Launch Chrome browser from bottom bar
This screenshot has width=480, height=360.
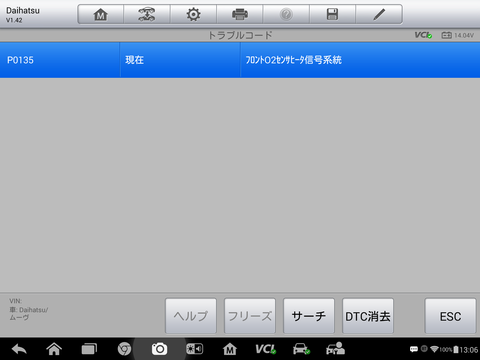[x=124, y=349]
